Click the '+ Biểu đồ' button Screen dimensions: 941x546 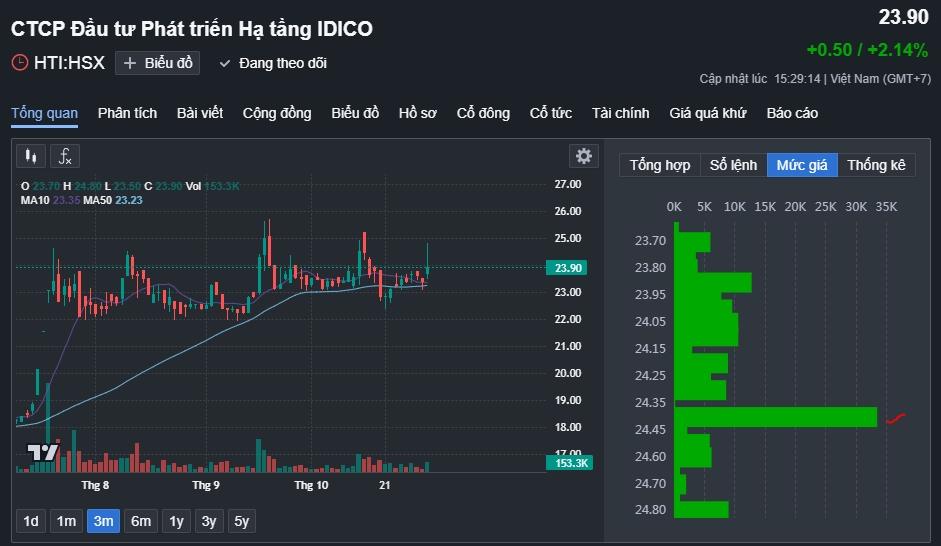pos(158,63)
